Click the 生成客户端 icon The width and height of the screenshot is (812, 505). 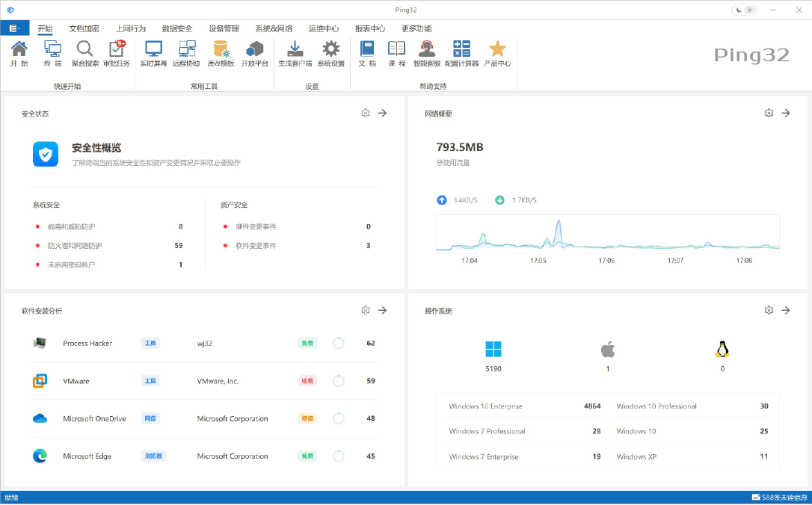tap(295, 52)
